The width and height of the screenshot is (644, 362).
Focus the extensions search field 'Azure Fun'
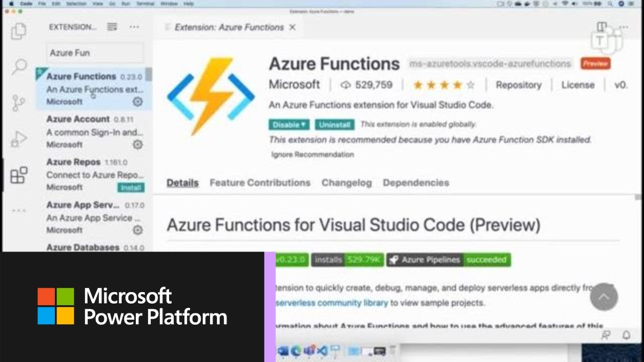96,53
